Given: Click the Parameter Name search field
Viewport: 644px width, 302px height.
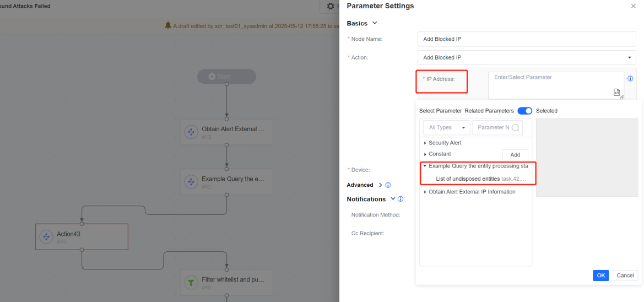Looking at the screenshot, I should pyautogui.click(x=497, y=127).
